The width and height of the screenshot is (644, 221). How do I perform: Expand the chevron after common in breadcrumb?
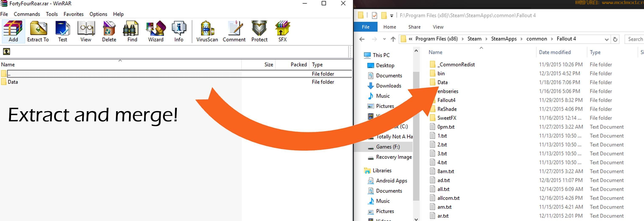point(552,39)
